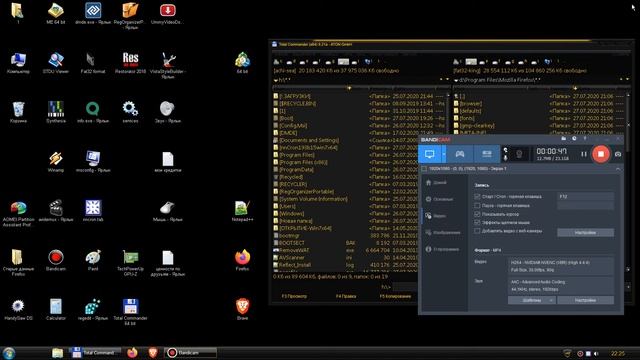This screenshot has width=640, height=360.
Task: Open Bandicam desktop shortcut icon
Action: pos(56,260)
